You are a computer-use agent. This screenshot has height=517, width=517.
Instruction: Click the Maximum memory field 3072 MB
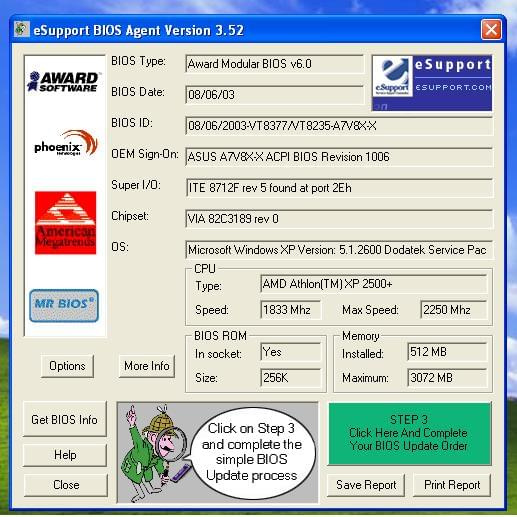(x=447, y=378)
